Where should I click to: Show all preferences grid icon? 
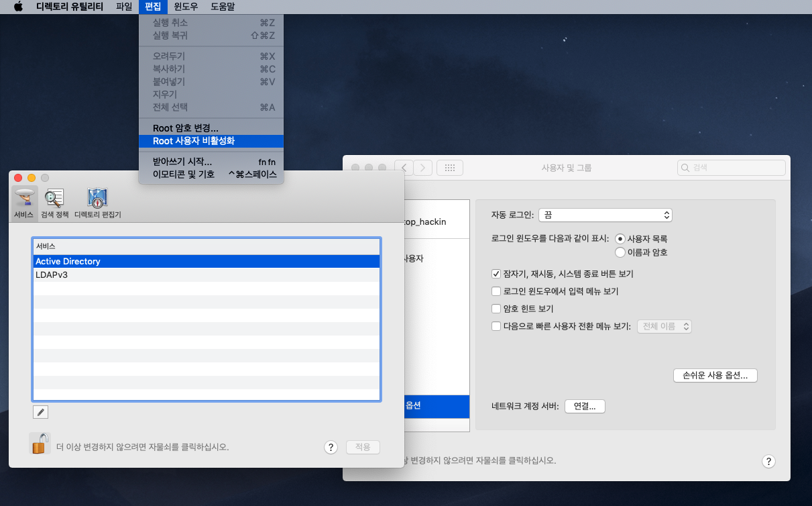pos(450,167)
